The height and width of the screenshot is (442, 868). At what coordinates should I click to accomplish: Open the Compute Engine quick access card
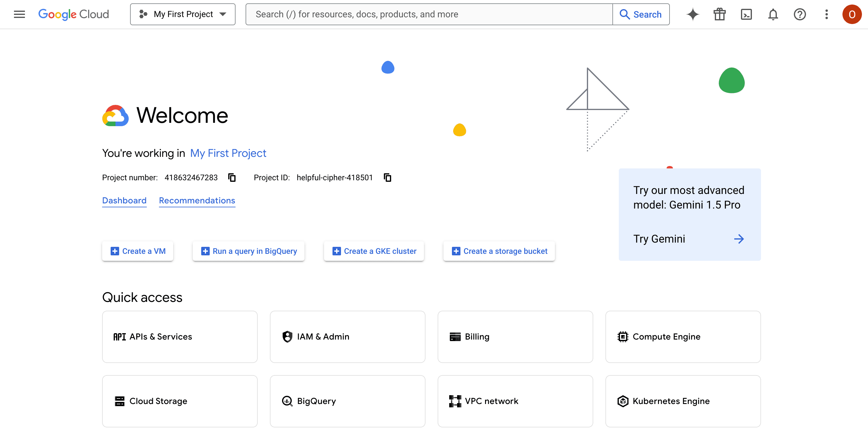[x=683, y=337]
